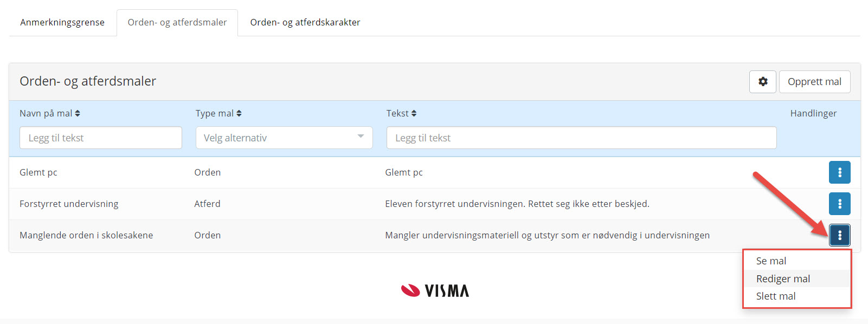Click three-dot button for Manglende orden i skolesakene
The image size is (868, 324).
pyautogui.click(x=839, y=235)
